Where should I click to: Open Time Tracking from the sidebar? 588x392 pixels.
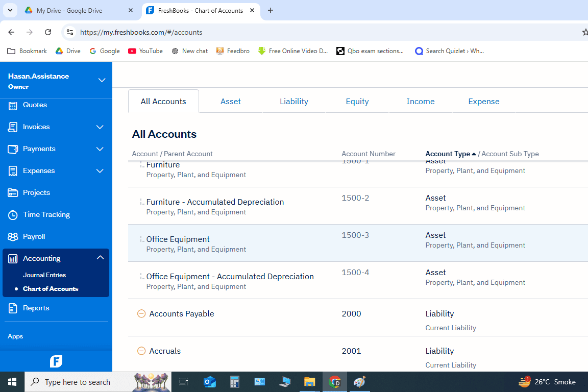tap(46, 214)
